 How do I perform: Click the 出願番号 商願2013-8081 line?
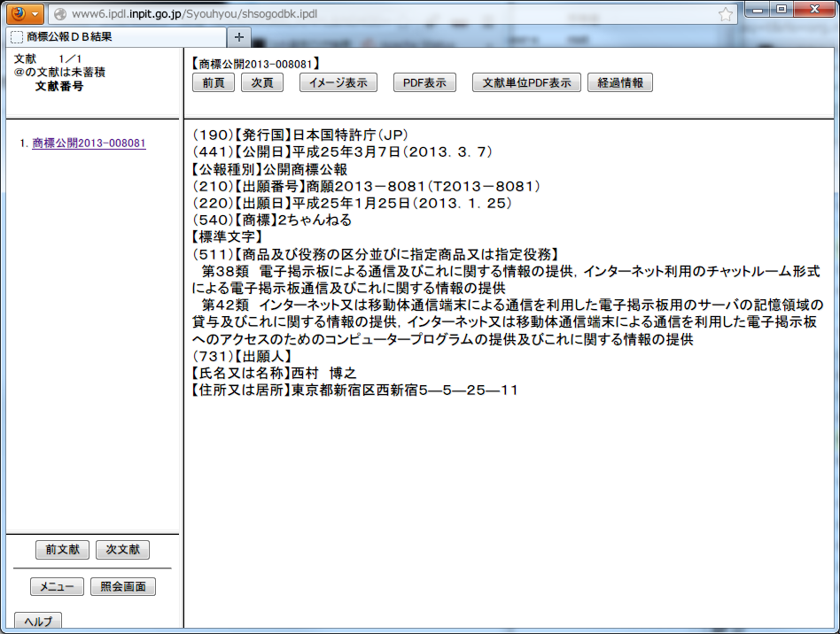coord(366,186)
